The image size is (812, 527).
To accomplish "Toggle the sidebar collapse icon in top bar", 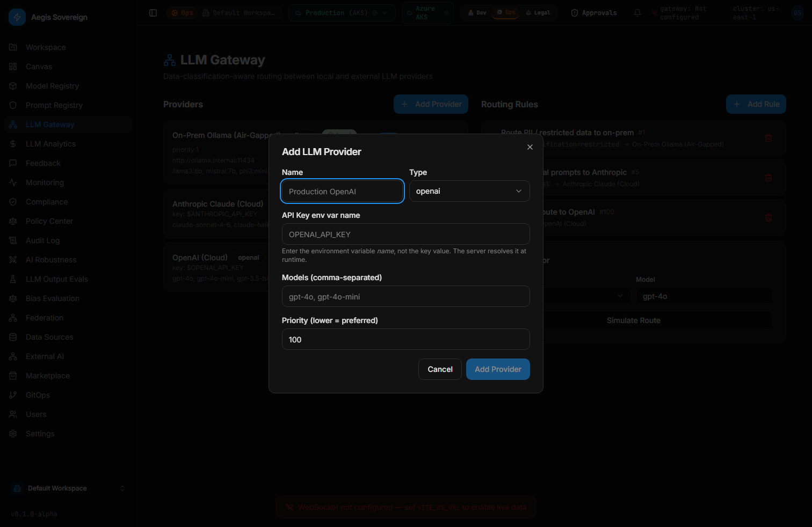I will pyautogui.click(x=153, y=13).
